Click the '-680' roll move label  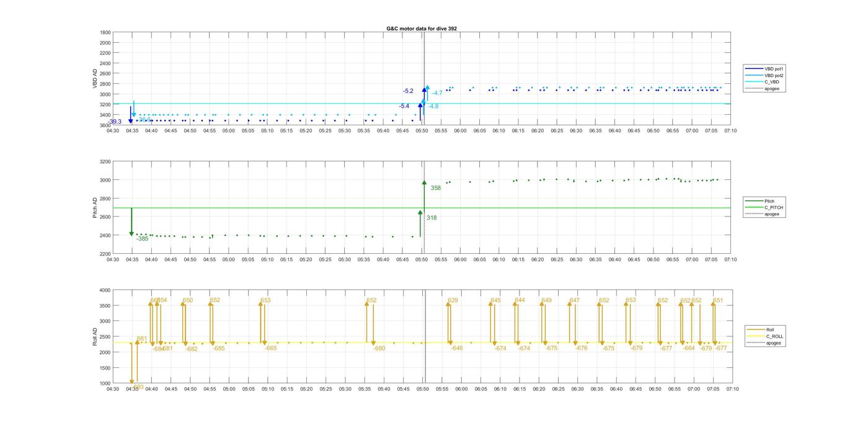tap(379, 348)
